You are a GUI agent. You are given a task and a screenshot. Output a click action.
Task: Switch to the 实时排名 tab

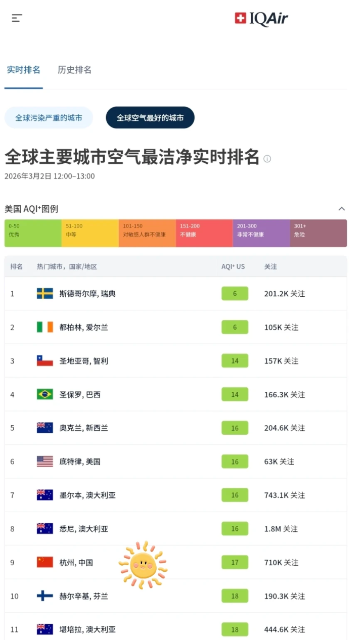[23, 70]
